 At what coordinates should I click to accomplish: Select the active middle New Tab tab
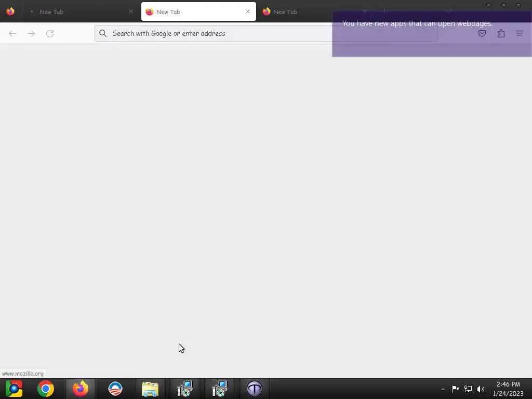198,11
